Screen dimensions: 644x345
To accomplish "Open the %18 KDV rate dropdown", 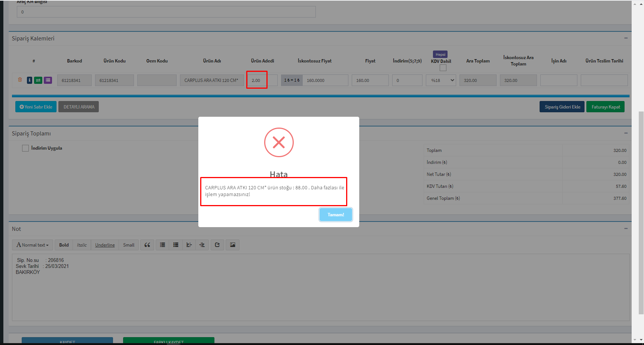I will coord(441,80).
